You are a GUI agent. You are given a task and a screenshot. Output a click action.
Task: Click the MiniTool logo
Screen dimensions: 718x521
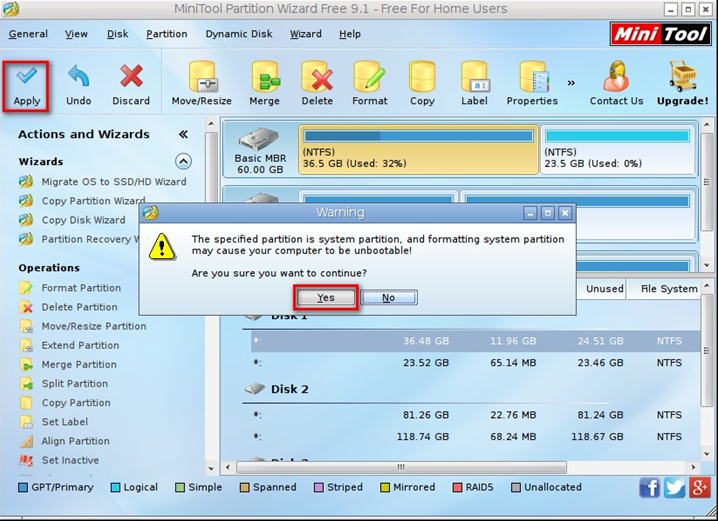661,34
